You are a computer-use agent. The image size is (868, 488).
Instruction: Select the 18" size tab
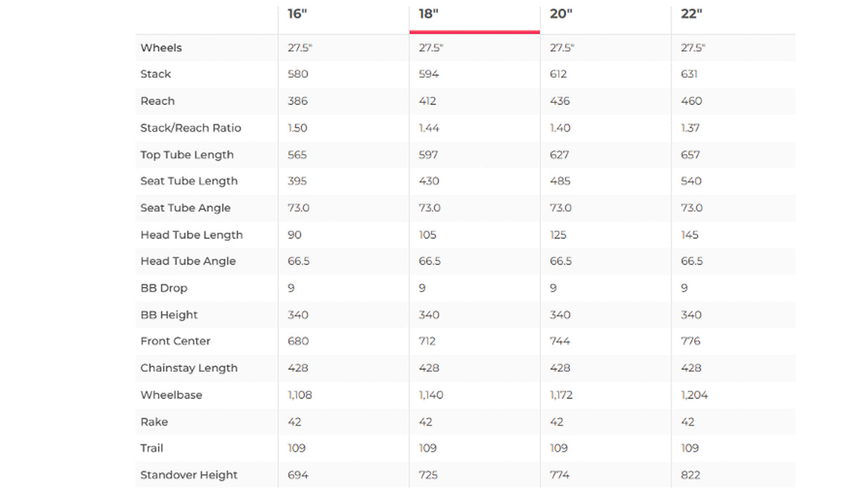point(428,15)
